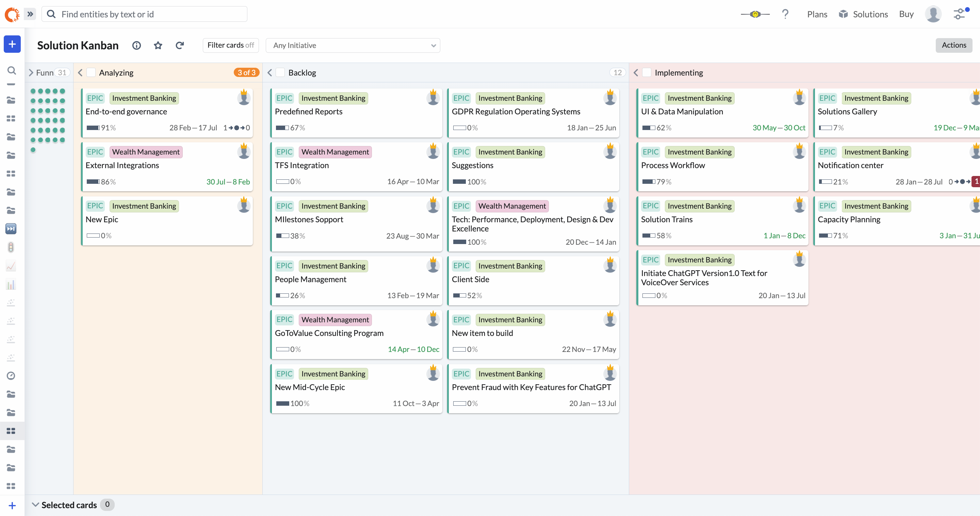This screenshot has width=980, height=516.
Task: Open the Plans menu
Action: click(x=817, y=14)
